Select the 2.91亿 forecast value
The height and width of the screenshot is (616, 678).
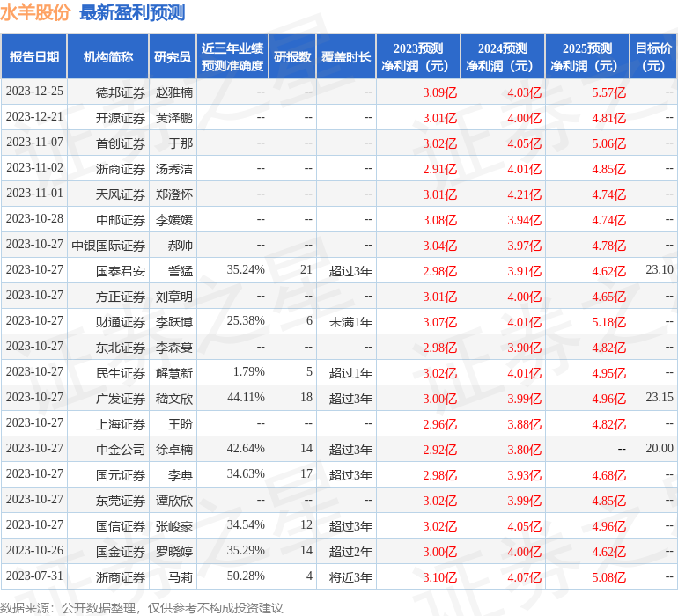coord(439,169)
